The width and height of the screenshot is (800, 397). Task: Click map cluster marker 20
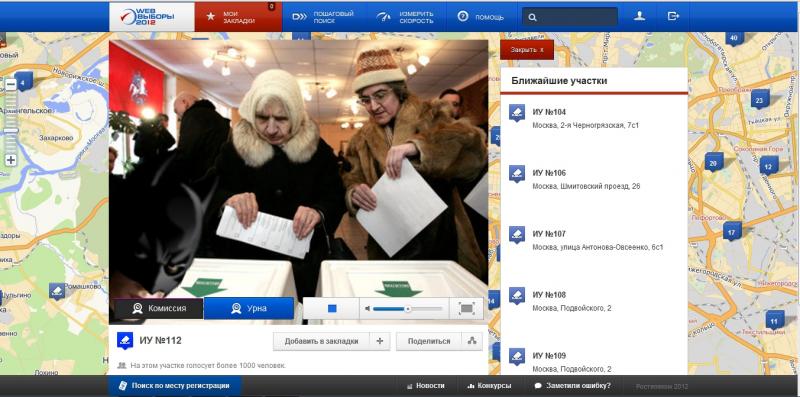coord(714,163)
